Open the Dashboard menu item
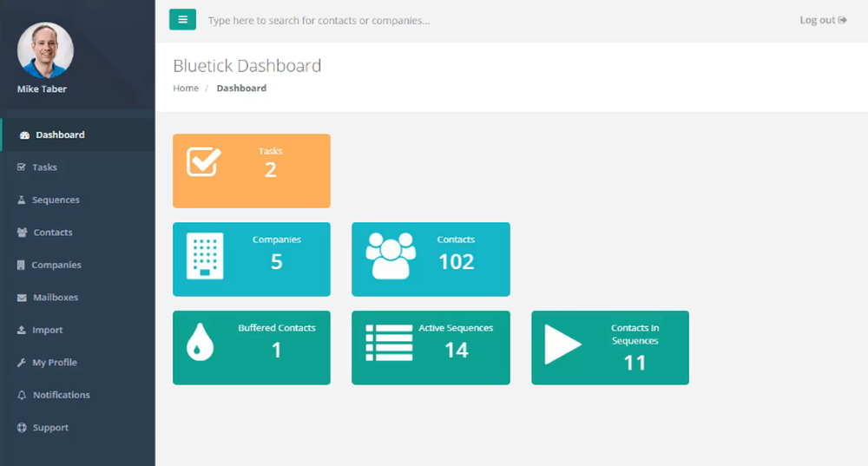 coord(78,135)
